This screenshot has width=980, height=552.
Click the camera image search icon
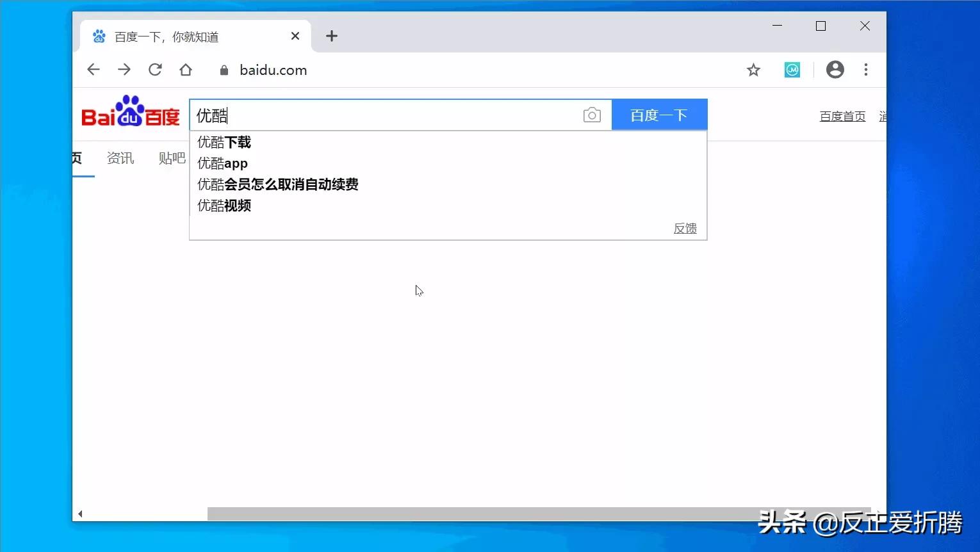click(x=592, y=115)
